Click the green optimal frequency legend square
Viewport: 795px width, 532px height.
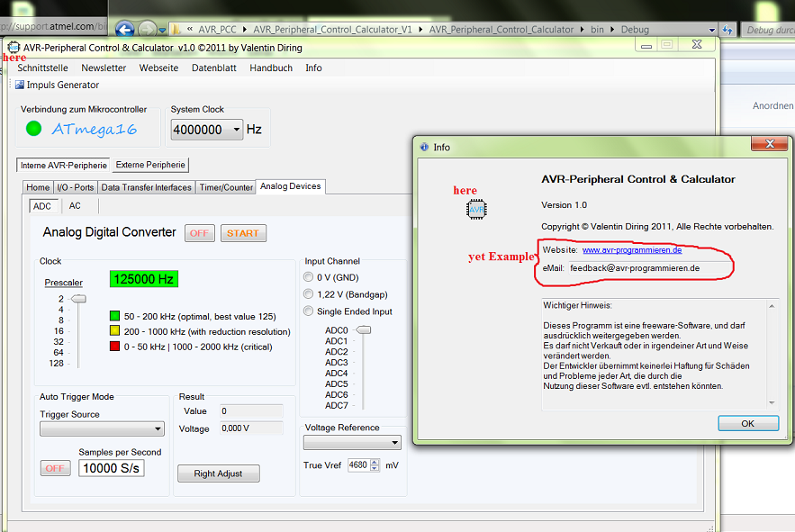pyautogui.click(x=113, y=316)
